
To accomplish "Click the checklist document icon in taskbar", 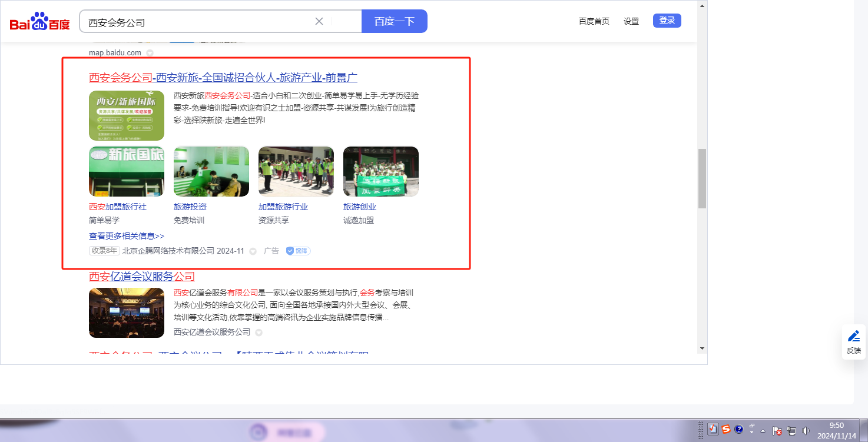I will coord(713,429).
